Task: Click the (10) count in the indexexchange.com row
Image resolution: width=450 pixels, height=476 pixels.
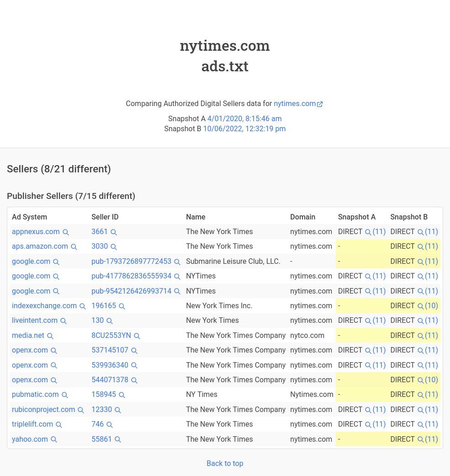Action: click(x=432, y=306)
